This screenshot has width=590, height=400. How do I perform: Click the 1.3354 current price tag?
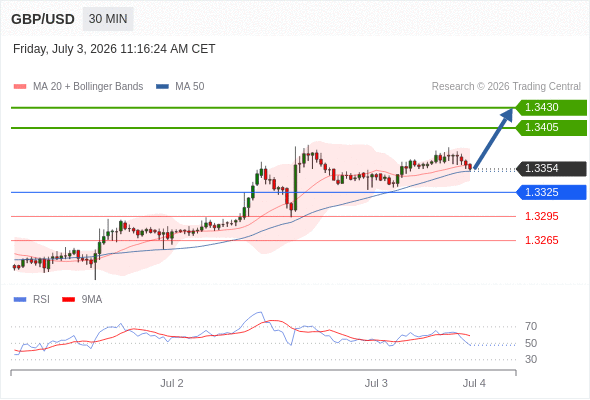551,169
